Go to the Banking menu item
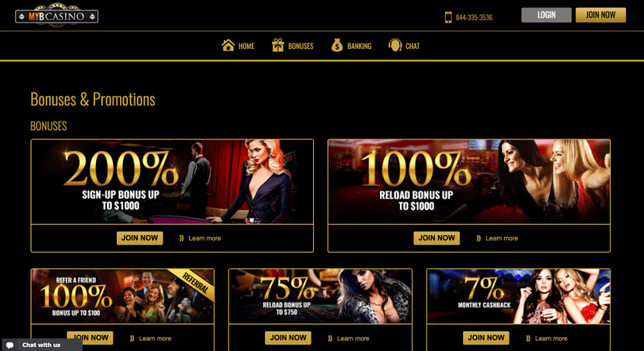 coord(352,46)
